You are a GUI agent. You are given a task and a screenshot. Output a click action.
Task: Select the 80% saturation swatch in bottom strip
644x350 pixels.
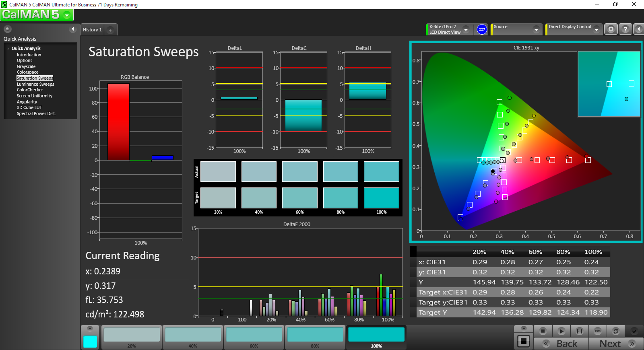pos(315,337)
